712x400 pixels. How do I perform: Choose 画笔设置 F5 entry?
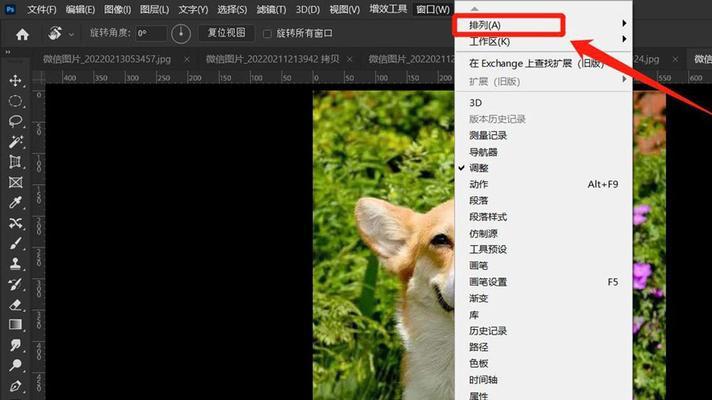click(x=544, y=282)
